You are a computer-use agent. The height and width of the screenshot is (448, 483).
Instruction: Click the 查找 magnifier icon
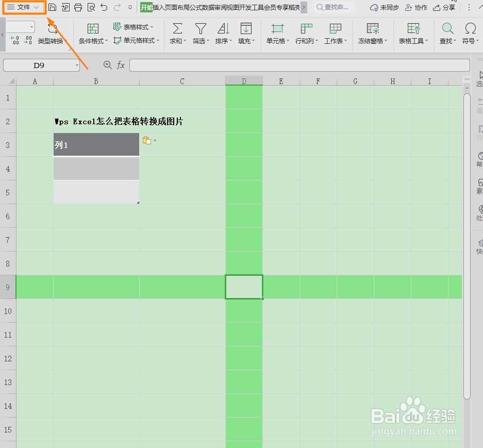coord(447,28)
